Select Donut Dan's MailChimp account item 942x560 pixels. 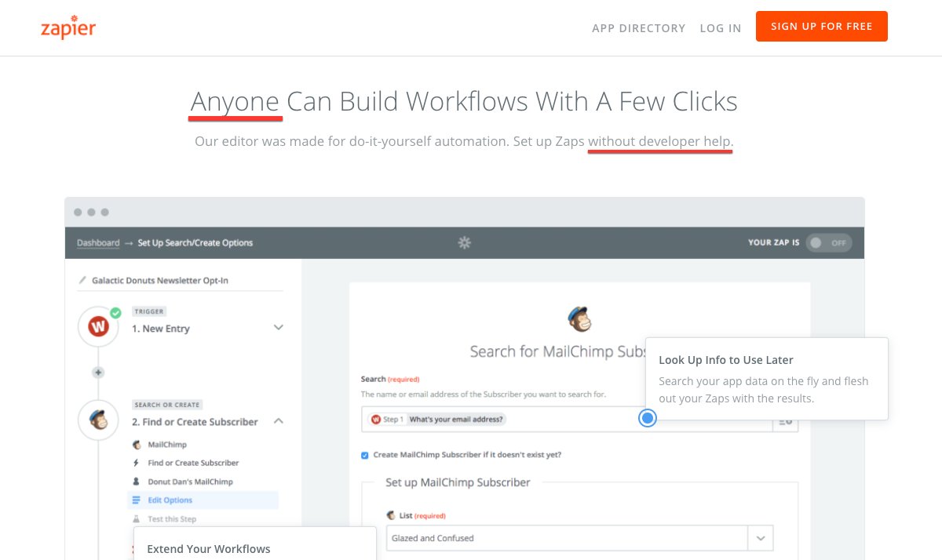point(190,482)
